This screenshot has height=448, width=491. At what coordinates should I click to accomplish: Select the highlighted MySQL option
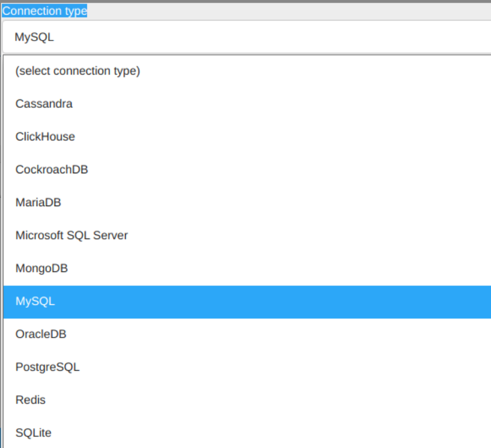tap(247, 302)
